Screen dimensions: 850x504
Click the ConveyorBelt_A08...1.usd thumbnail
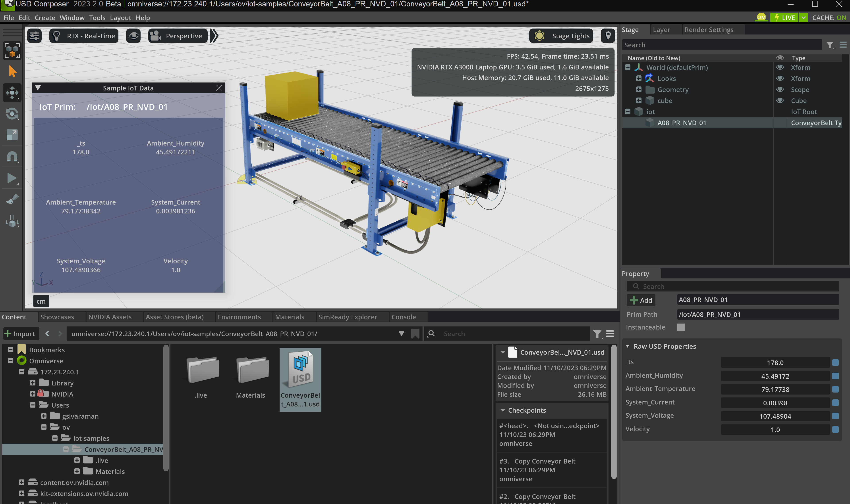coord(300,378)
